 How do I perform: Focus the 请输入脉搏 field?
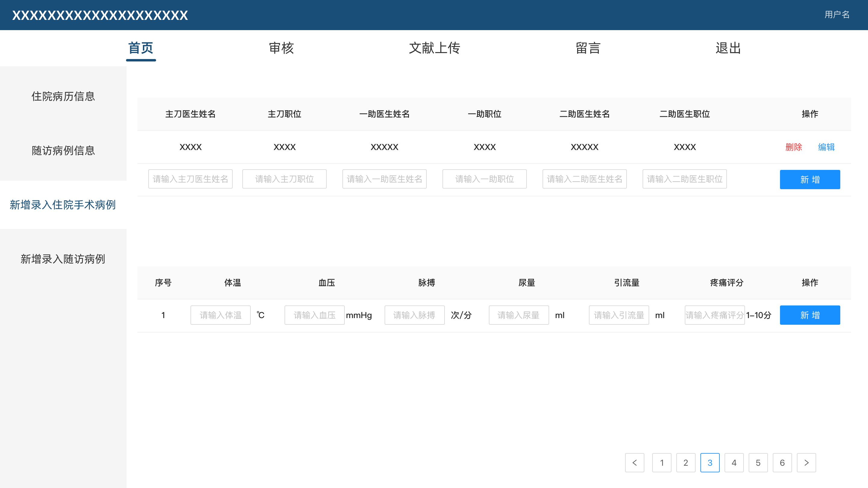point(414,315)
